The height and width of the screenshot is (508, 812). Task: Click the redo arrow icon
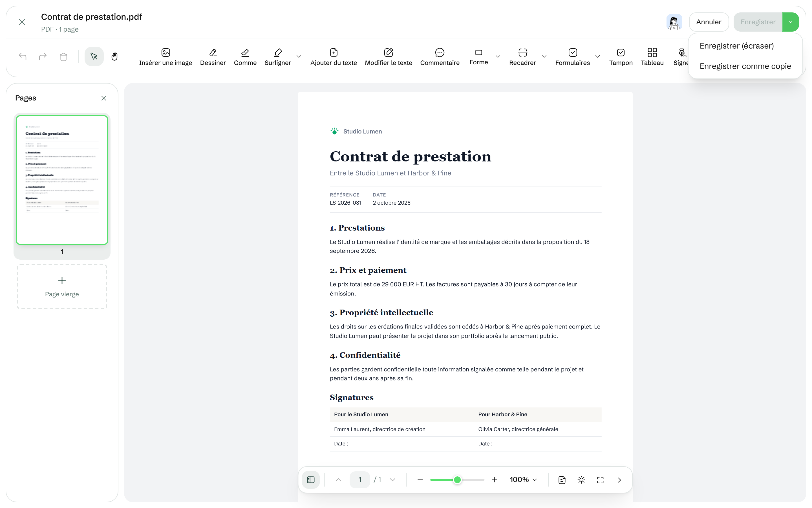[43, 56]
